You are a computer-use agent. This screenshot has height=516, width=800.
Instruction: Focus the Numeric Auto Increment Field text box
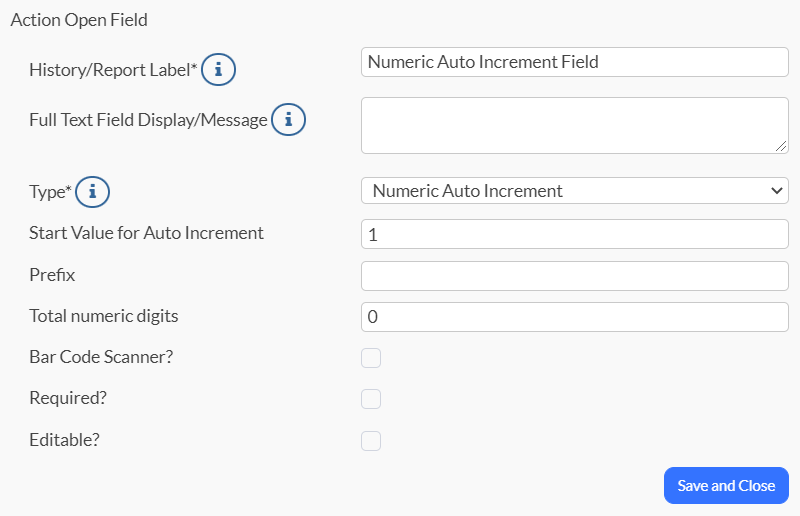[x=575, y=62]
